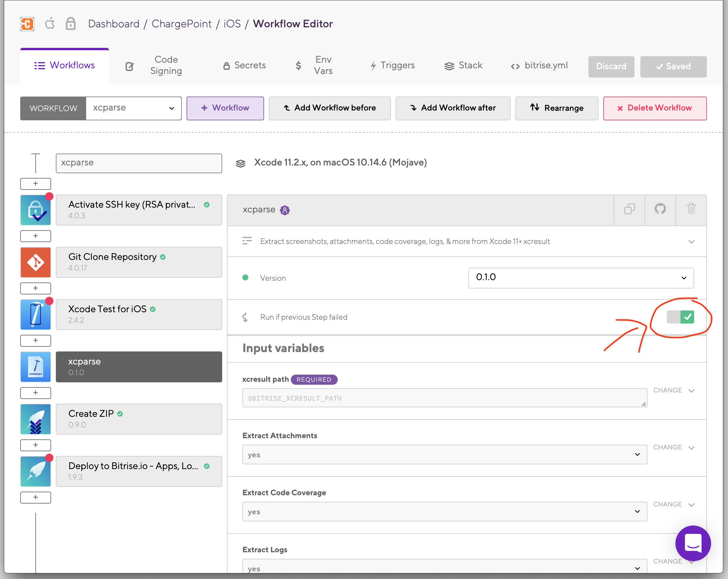Screen dimensions: 728x579
Task: Expand the step description chevron
Action: (x=691, y=242)
